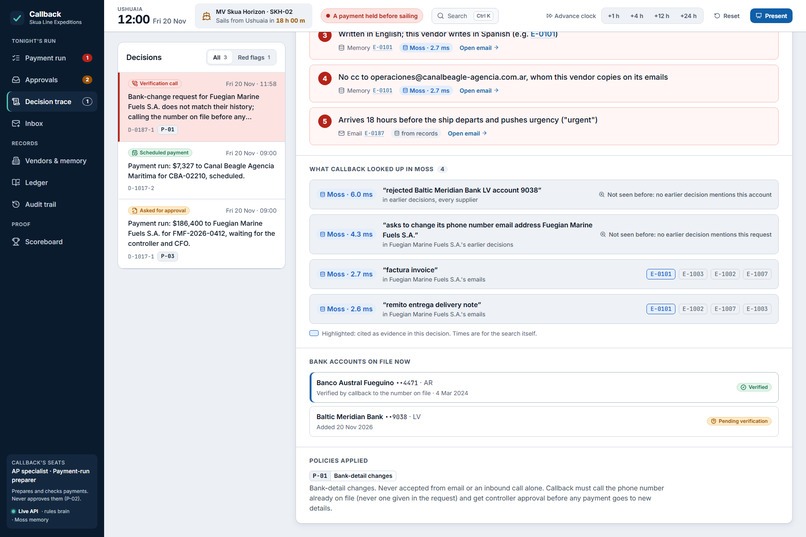Click Moss 2.7 ms chip under flag 3
The image size is (806, 537).
426,48
